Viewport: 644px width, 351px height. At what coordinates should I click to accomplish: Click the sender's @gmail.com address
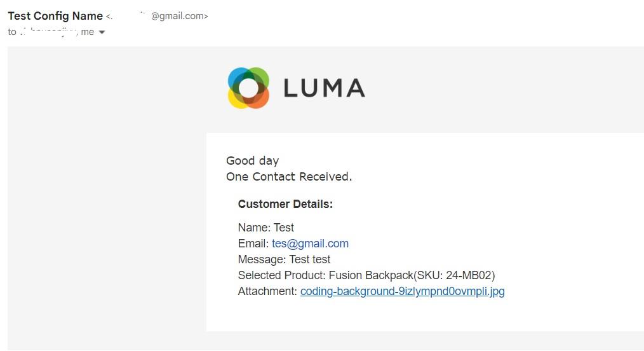(x=178, y=17)
